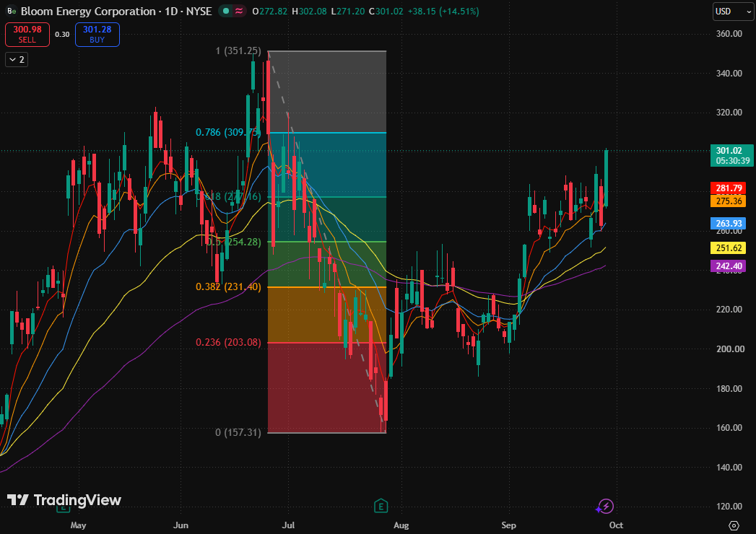The width and height of the screenshot is (756, 534).
Task: Click the 200.00 price scale label
Action: tap(729, 349)
